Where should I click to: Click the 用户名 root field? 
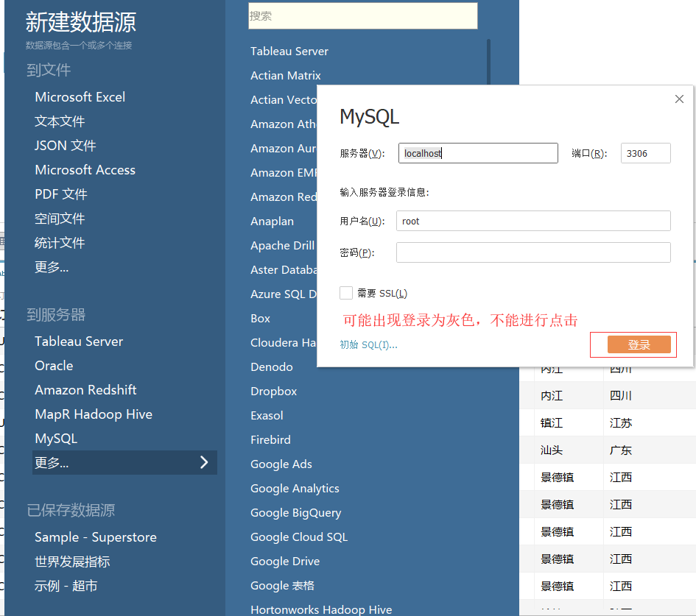tap(533, 221)
